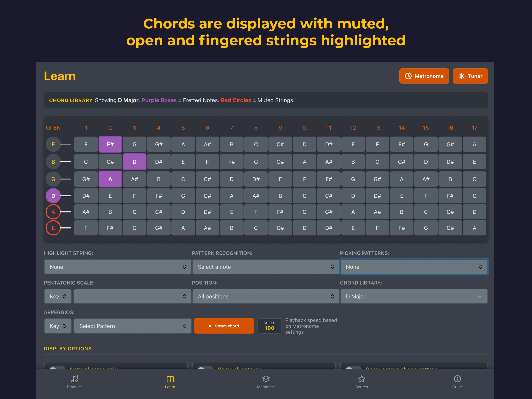
Task: Click the Practice music note icon
Action: tap(74, 379)
